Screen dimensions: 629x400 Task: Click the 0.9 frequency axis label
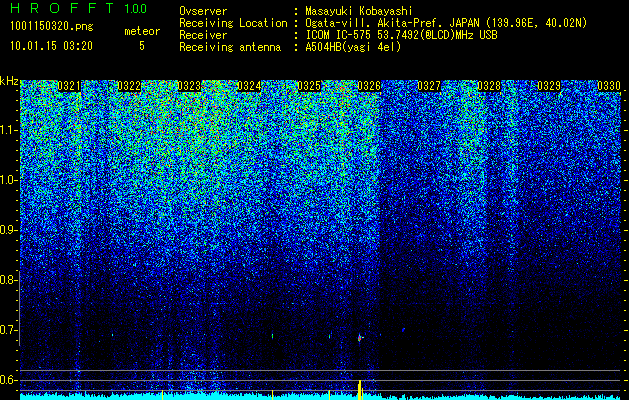9,230
